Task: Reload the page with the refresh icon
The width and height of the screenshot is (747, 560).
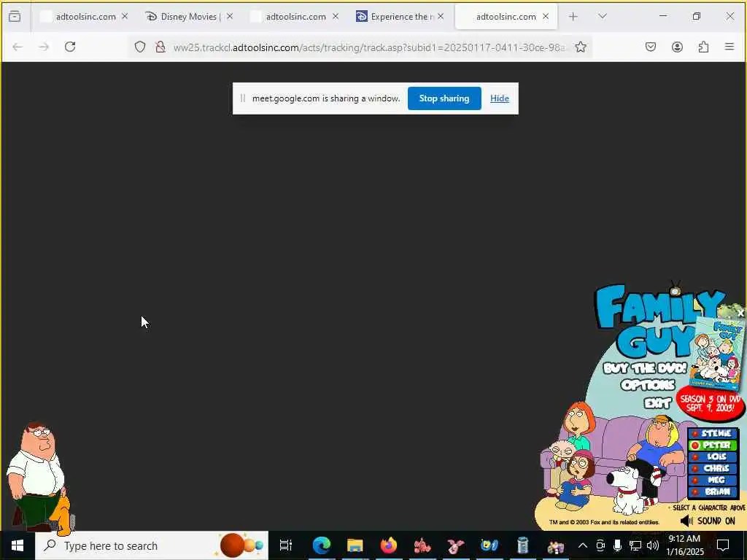Action: (70, 47)
